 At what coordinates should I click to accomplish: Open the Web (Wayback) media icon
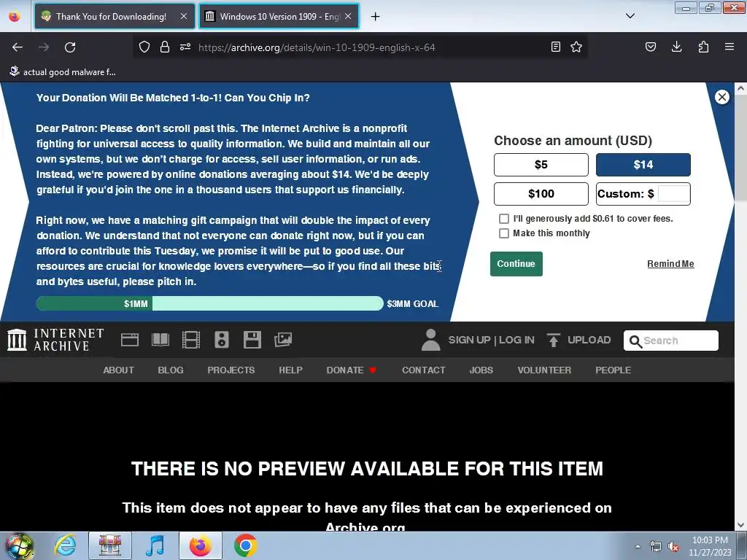coord(130,340)
